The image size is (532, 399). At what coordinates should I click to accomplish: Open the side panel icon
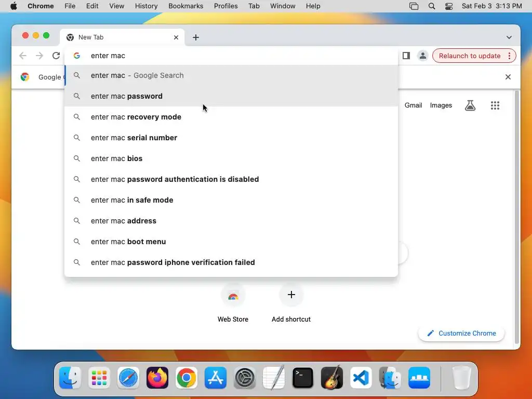click(x=406, y=56)
